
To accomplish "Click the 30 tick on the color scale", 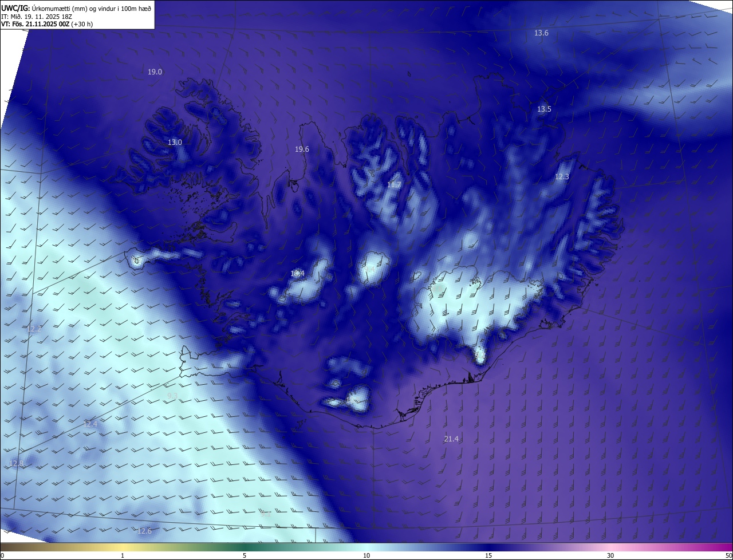I will point(610,555).
